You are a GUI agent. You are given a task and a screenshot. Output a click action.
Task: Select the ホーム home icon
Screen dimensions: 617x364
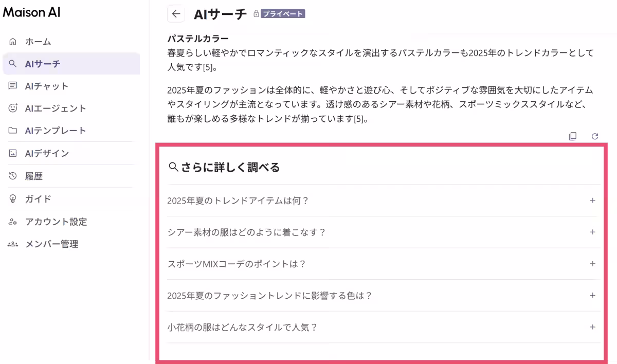[x=11, y=41]
